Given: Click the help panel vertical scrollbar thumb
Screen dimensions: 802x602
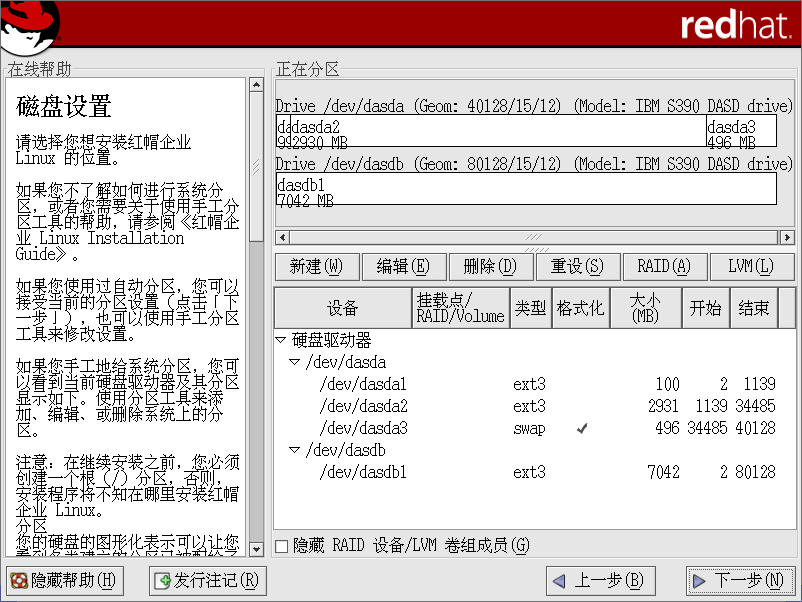Looking at the screenshot, I should [256, 167].
